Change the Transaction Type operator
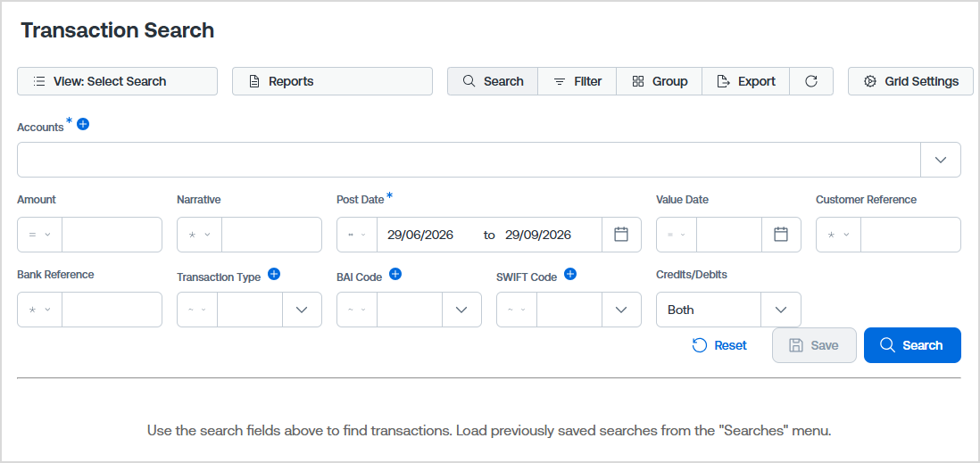 click(x=197, y=310)
